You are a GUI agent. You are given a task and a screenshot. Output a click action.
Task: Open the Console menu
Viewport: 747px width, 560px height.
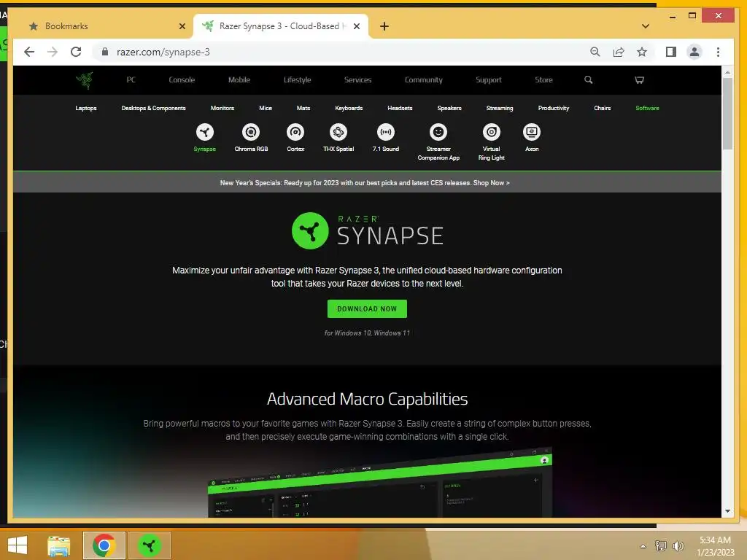point(182,80)
